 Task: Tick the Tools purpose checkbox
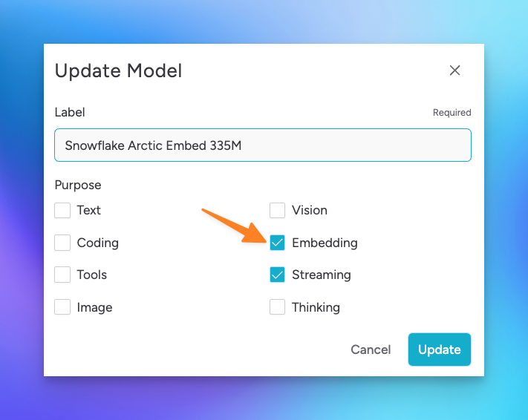tap(63, 275)
